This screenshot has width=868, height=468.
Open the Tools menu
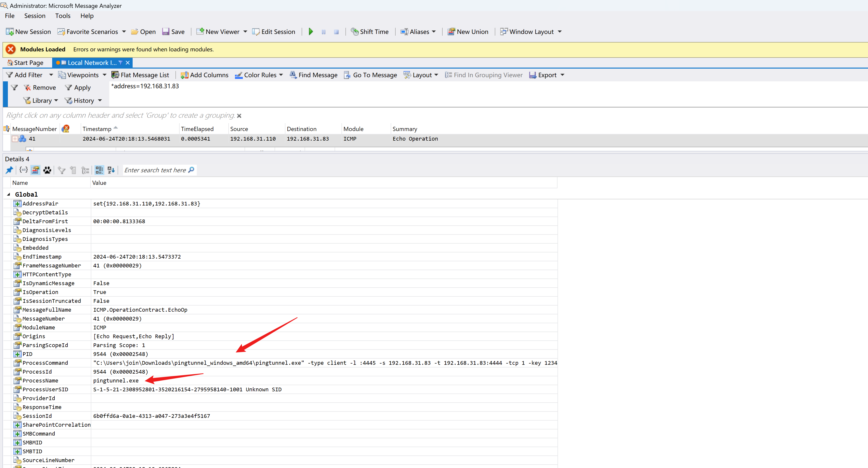pos(63,16)
